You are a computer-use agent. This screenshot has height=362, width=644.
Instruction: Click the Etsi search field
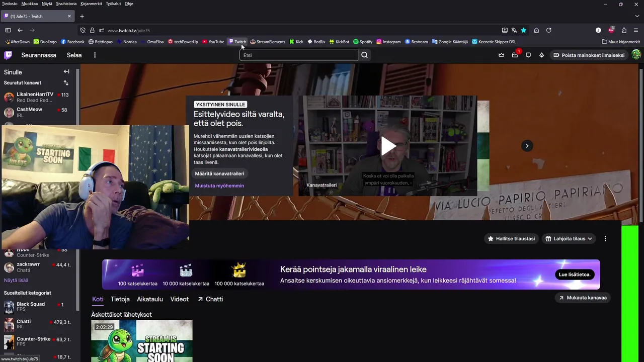click(x=299, y=55)
